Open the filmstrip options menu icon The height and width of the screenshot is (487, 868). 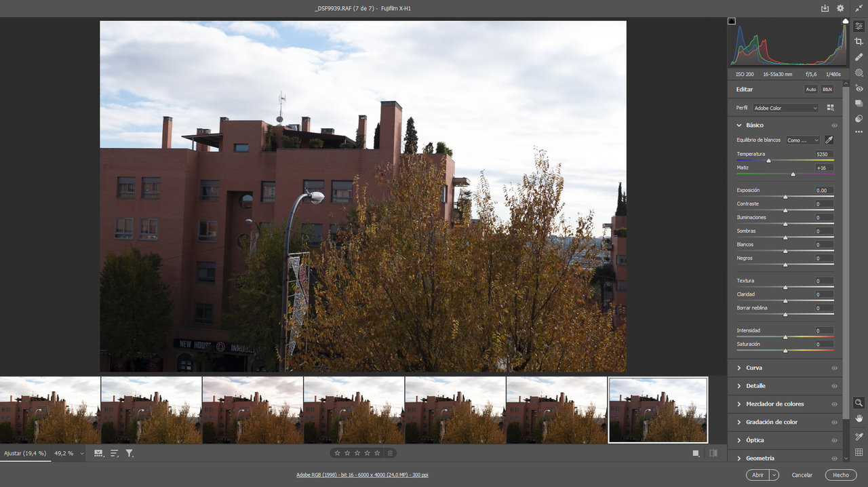point(98,453)
